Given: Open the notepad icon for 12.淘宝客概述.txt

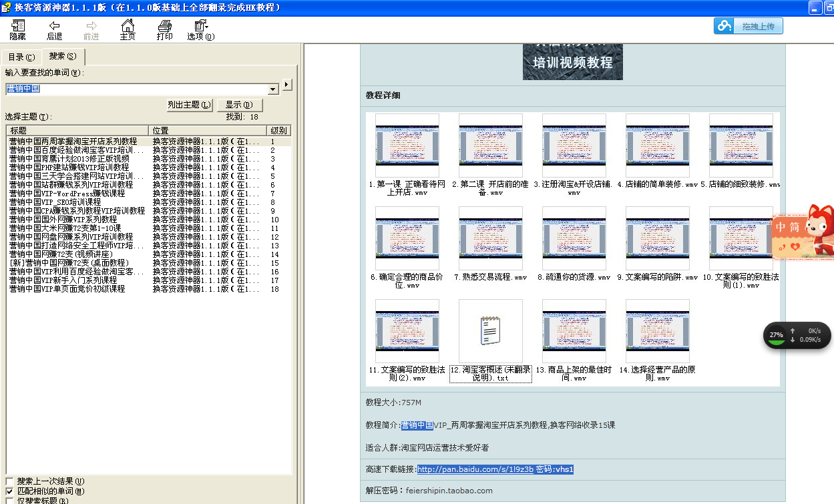Looking at the screenshot, I should pyautogui.click(x=491, y=330).
